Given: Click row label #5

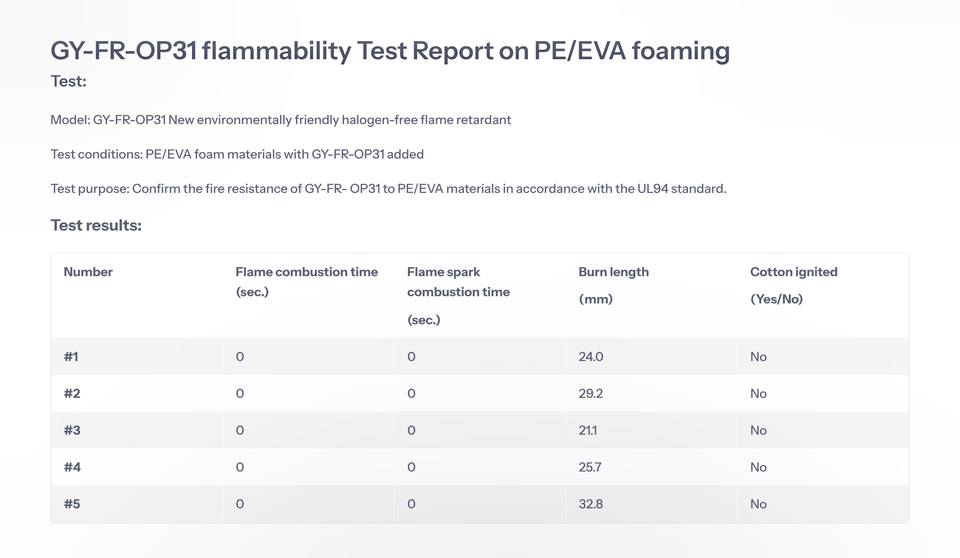Looking at the screenshot, I should pyautogui.click(x=72, y=504).
